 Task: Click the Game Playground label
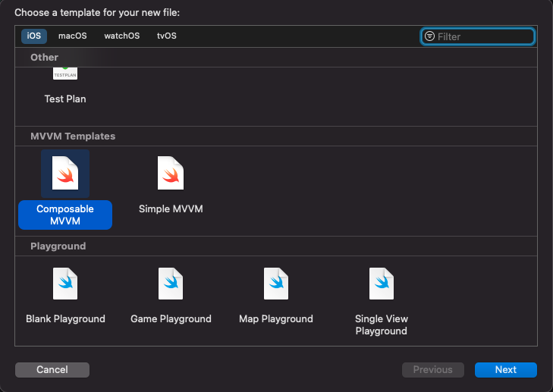(171, 319)
